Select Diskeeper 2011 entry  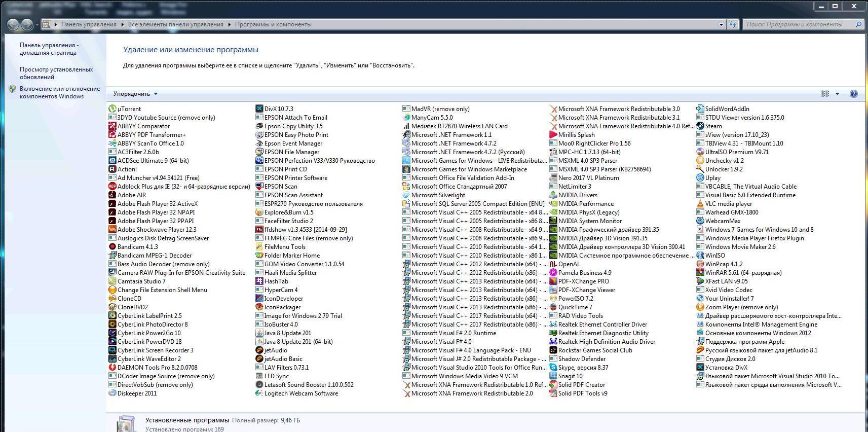133,393
